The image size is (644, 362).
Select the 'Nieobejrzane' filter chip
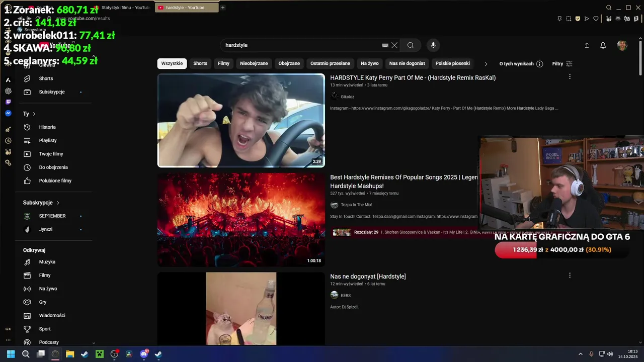254,63
